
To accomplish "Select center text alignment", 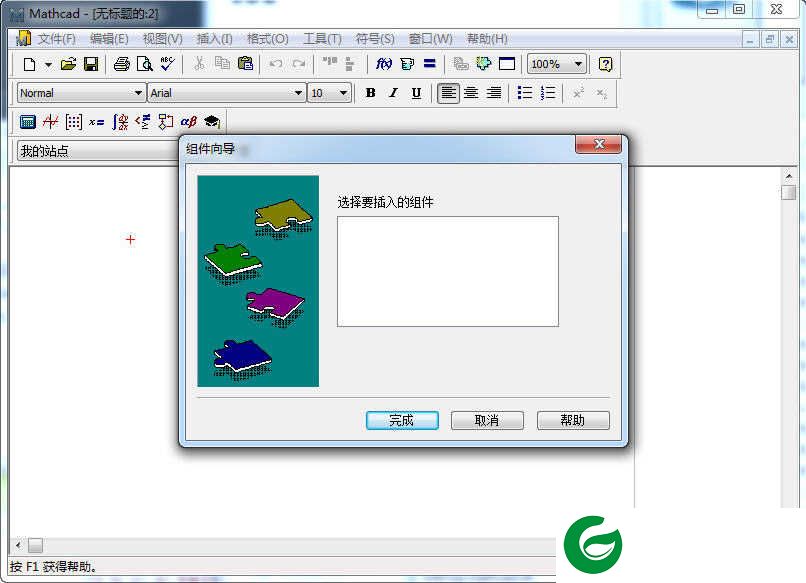I will (x=471, y=93).
